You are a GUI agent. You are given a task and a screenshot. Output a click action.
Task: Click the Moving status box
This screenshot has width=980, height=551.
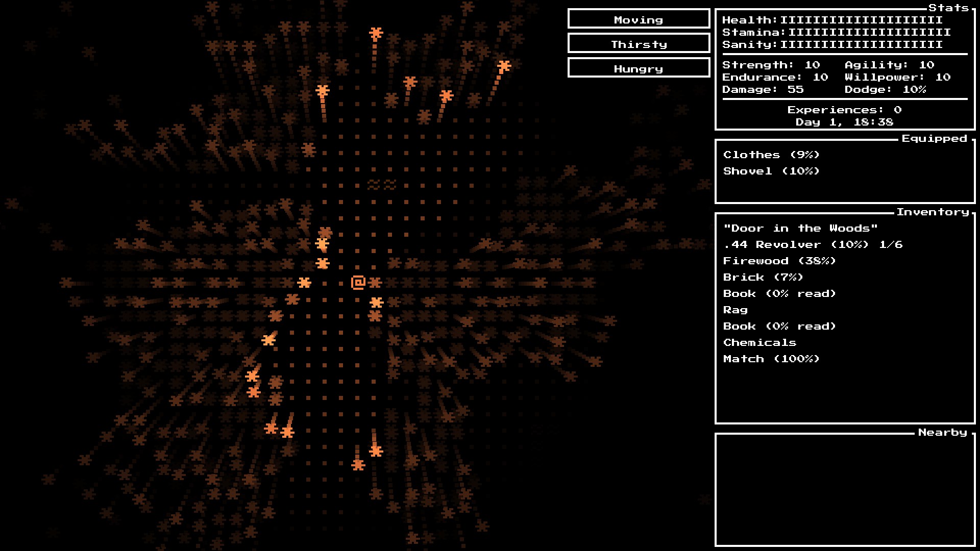[x=639, y=19]
